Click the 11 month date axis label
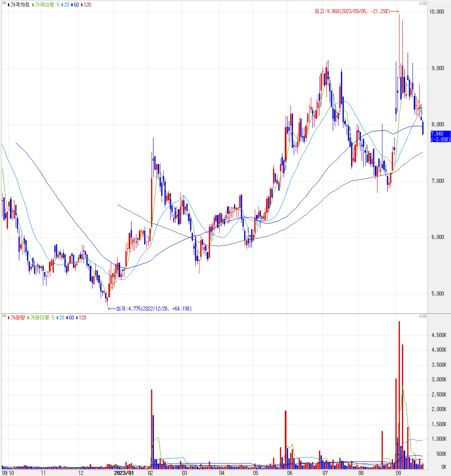This screenshot has height=476, width=451. click(x=43, y=473)
